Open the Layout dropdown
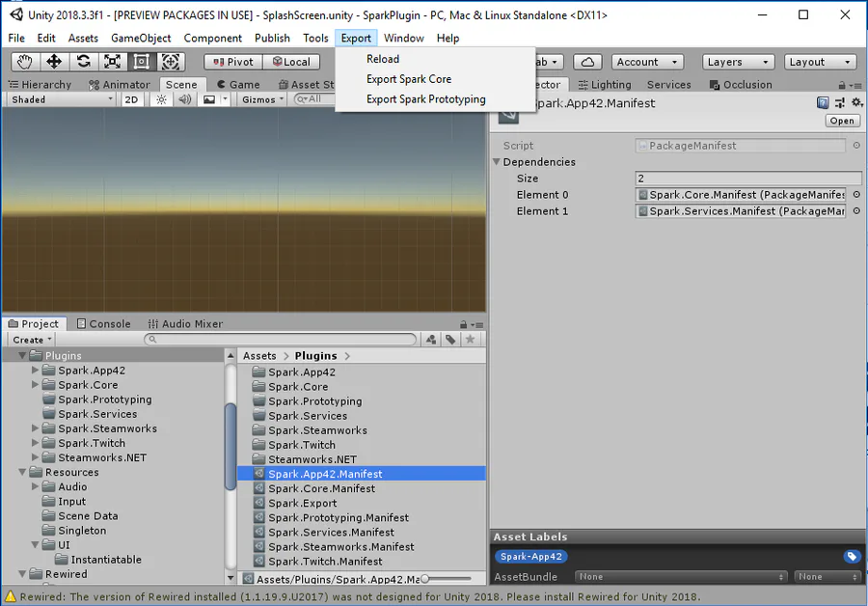 820,62
